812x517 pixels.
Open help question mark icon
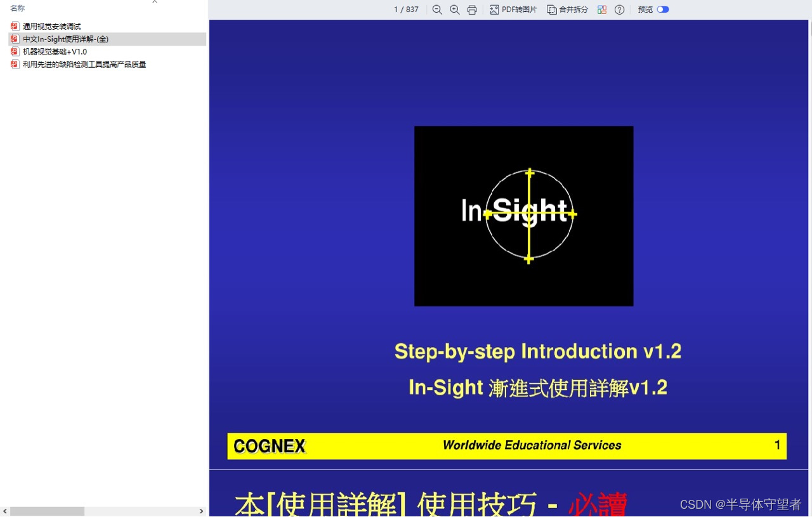[x=620, y=10]
